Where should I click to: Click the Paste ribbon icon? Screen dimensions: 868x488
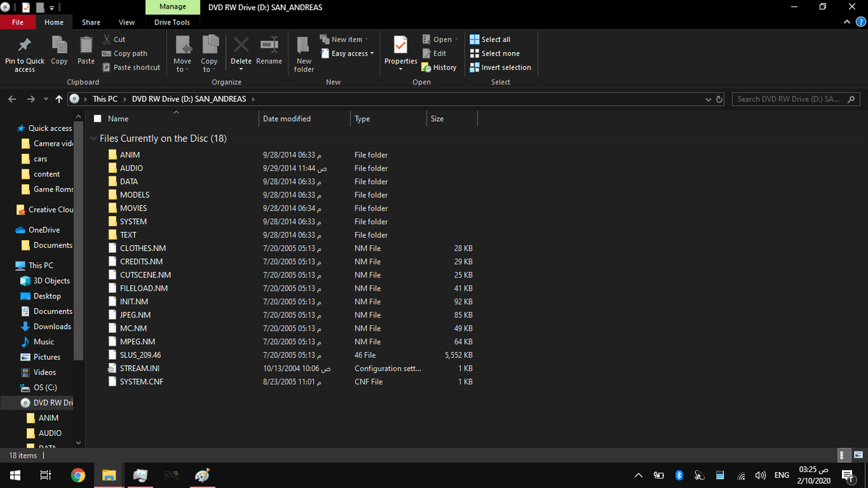[86, 45]
